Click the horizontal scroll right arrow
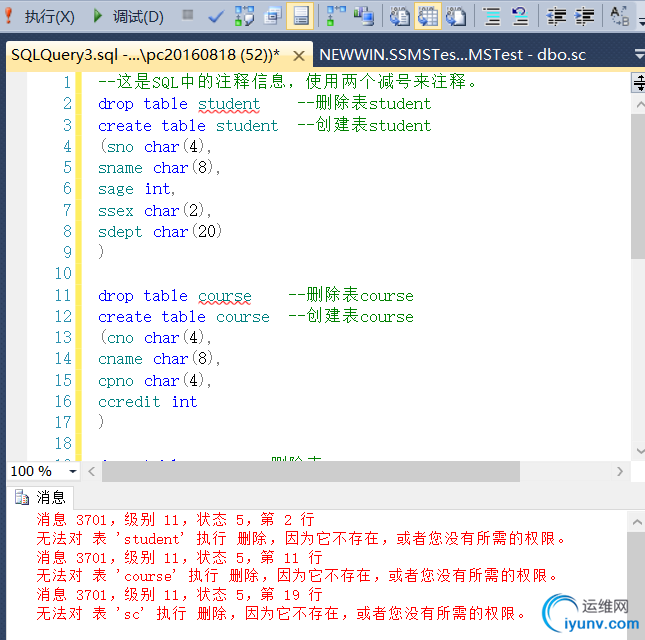 click(619, 471)
